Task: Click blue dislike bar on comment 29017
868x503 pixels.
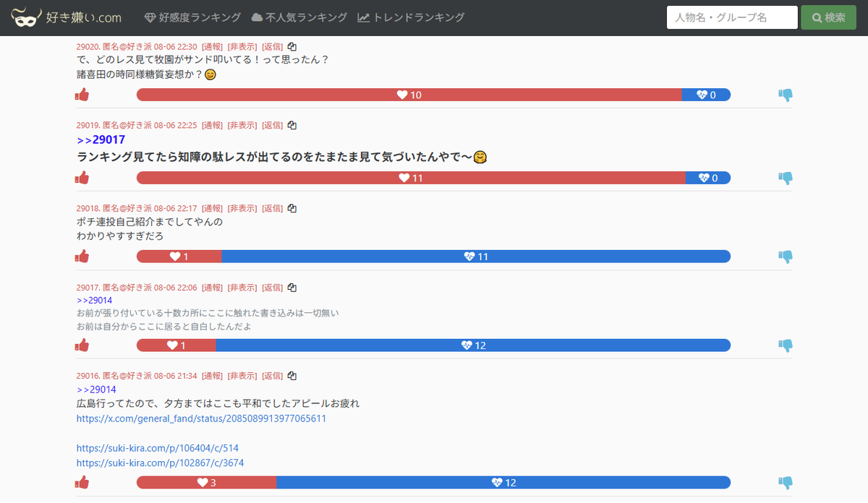Action: pos(473,345)
